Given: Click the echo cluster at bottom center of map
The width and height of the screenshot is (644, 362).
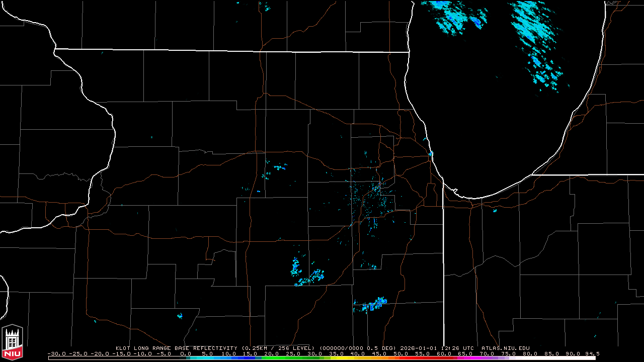Looking at the screenshot, I should click(371, 305).
